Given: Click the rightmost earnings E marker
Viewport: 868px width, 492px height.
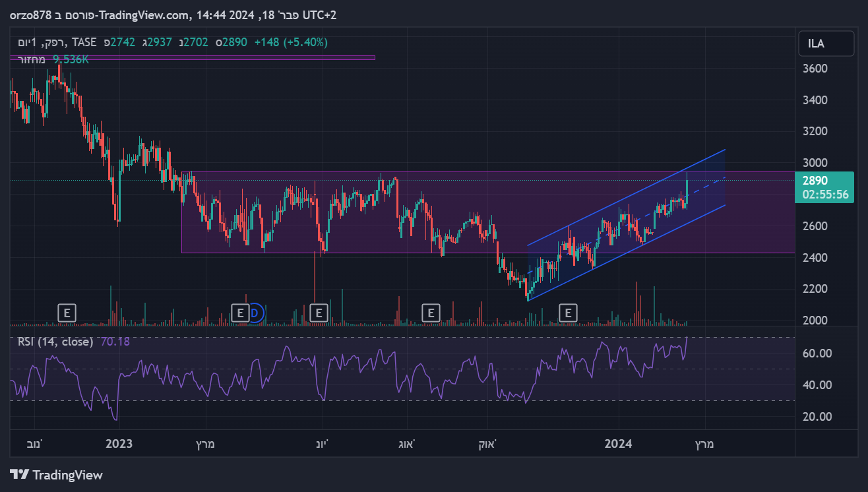Looking at the screenshot, I should (x=568, y=313).
